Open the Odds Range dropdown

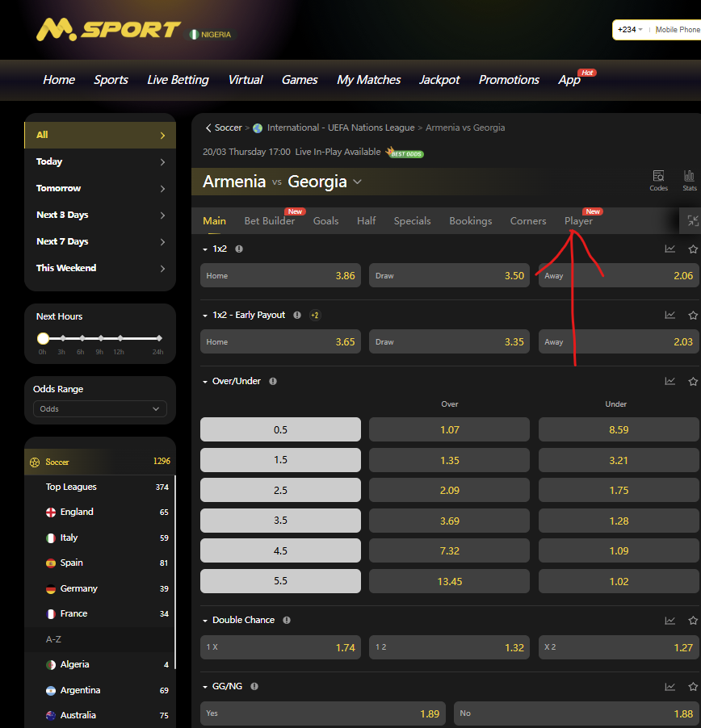pyautogui.click(x=100, y=409)
